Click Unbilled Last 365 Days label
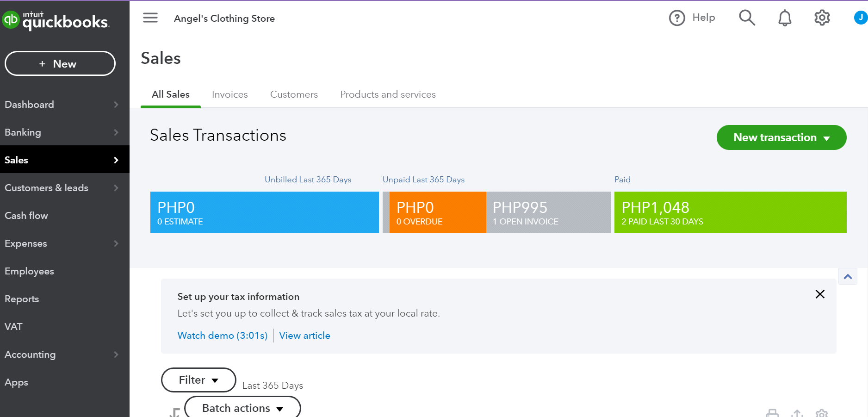Image resolution: width=868 pixels, height=417 pixels. (x=308, y=180)
